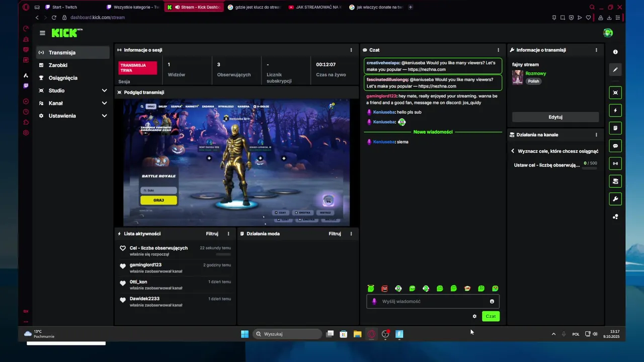Screen dimensions: 644x362
Task: Click the Wyszukaj taskbar search box
Action: coord(287,334)
